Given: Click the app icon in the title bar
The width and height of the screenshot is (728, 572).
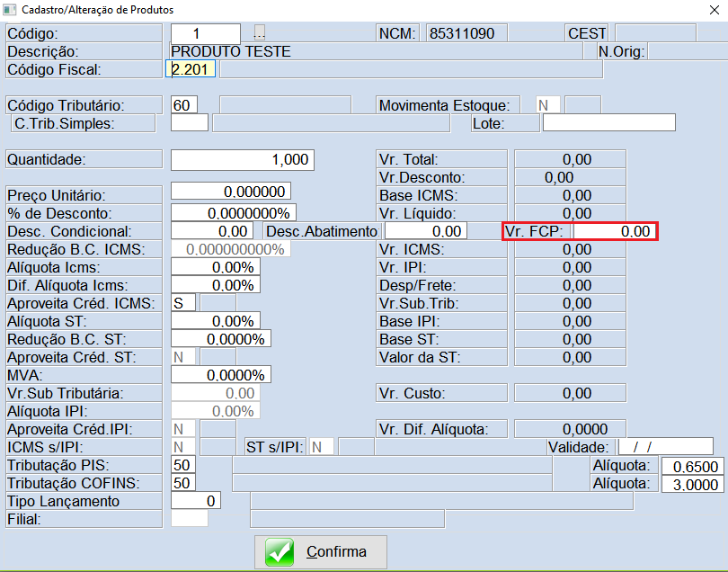Looking at the screenshot, I should coord(10,11).
